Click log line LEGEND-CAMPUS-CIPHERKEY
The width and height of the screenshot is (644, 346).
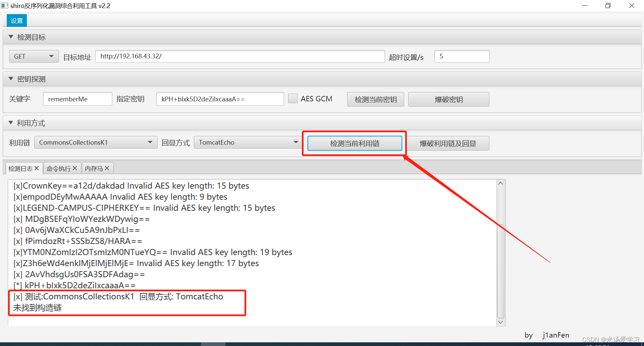click(144, 208)
